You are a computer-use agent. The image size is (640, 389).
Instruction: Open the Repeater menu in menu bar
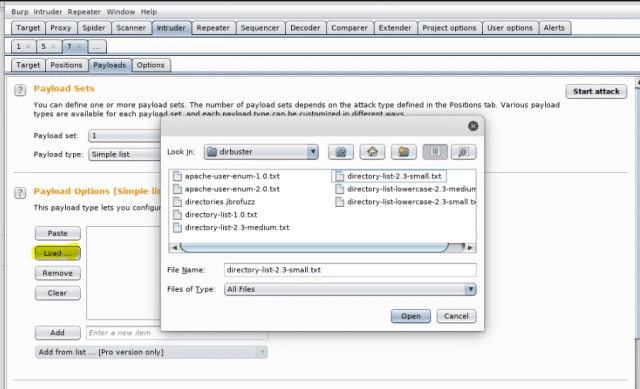pyautogui.click(x=84, y=12)
